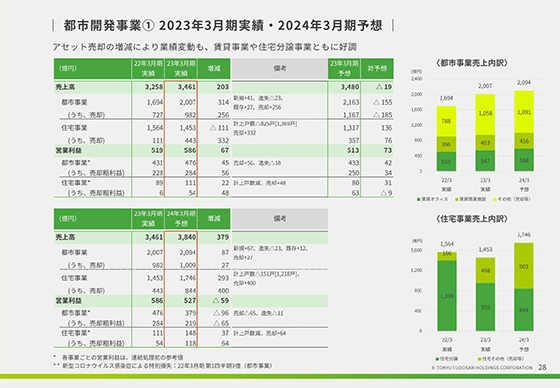Click the 対予想 value △19
The image size is (560, 388).
384,87
